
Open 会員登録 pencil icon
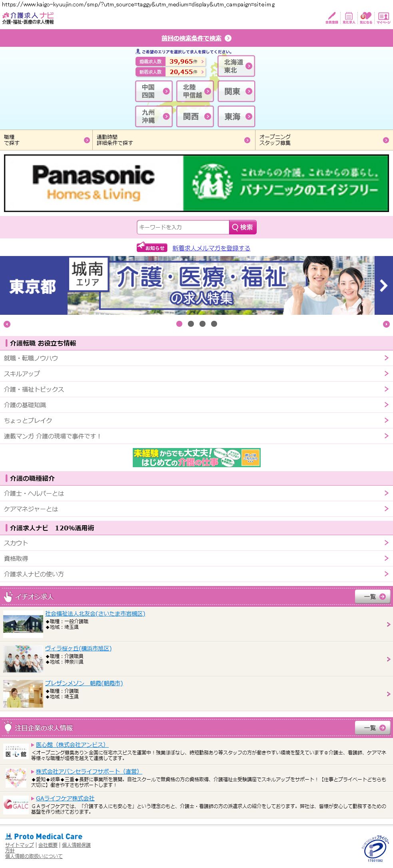(331, 18)
